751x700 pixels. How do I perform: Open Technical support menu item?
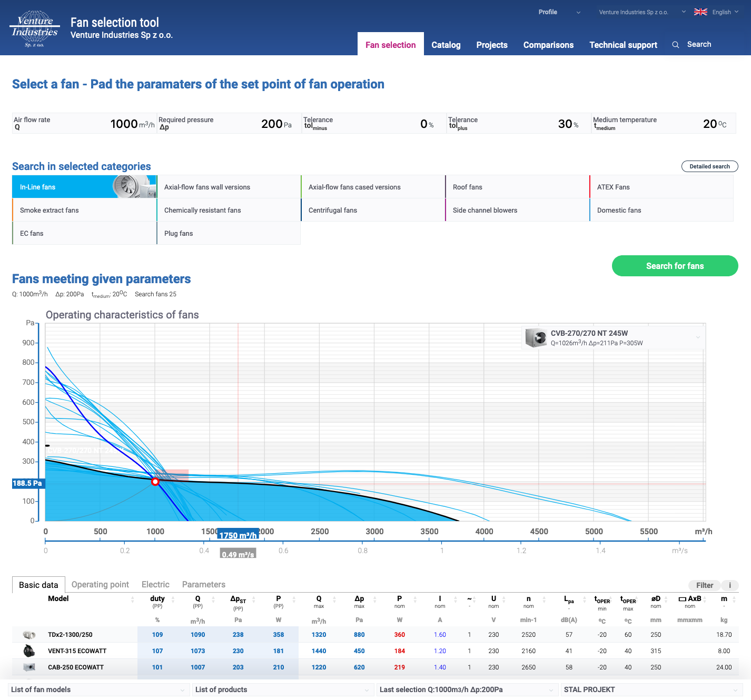(x=623, y=45)
